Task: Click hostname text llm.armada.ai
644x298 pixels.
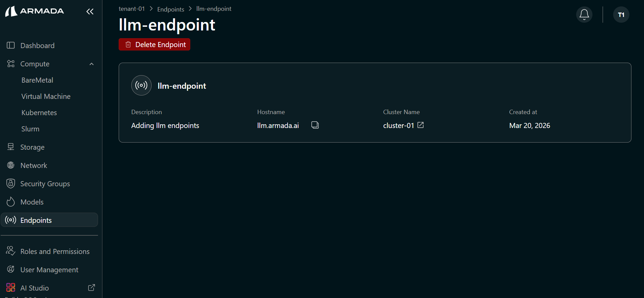Action: point(278,126)
